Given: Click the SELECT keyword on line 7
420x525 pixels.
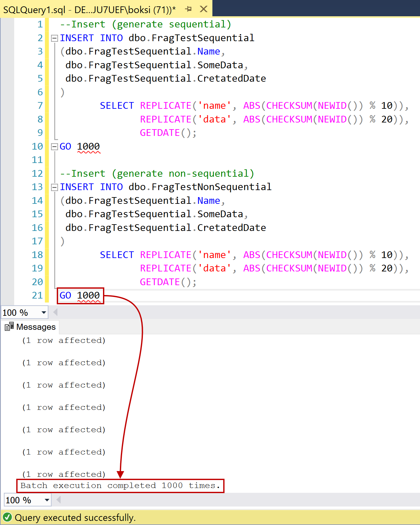Looking at the screenshot, I should pyautogui.click(x=117, y=106).
